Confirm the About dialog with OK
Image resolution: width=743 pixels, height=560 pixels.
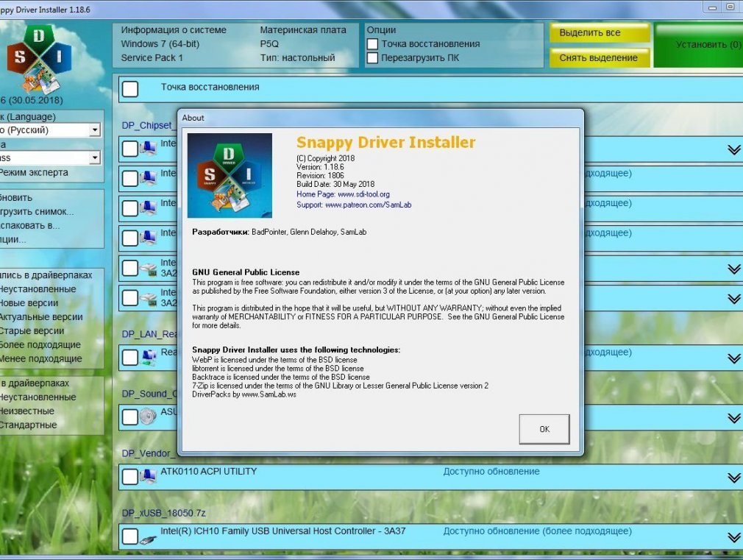[x=544, y=429]
